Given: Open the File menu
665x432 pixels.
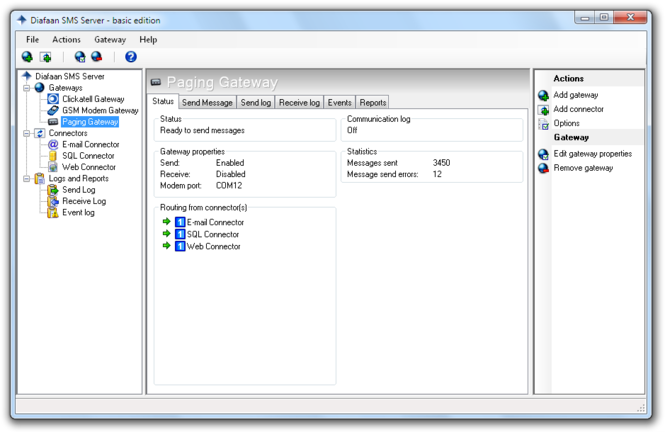Looking at the screenshot, I should 32,39.
